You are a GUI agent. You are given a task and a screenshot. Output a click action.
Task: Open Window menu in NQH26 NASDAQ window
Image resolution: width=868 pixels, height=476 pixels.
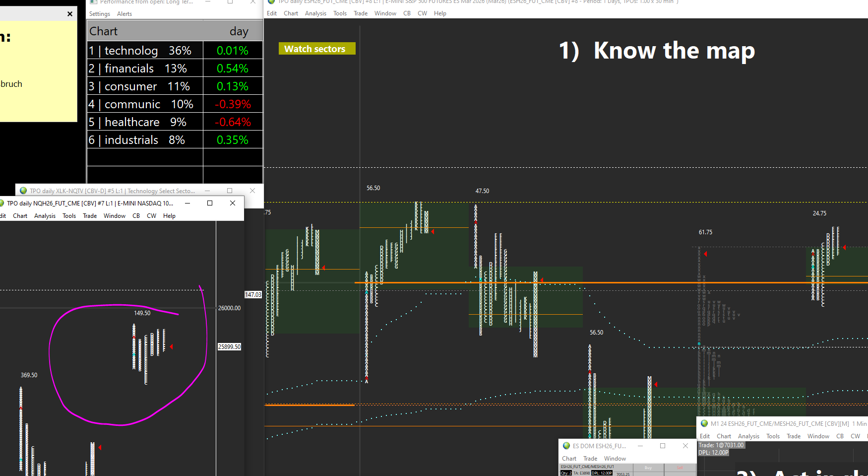[x=115, y=216]
